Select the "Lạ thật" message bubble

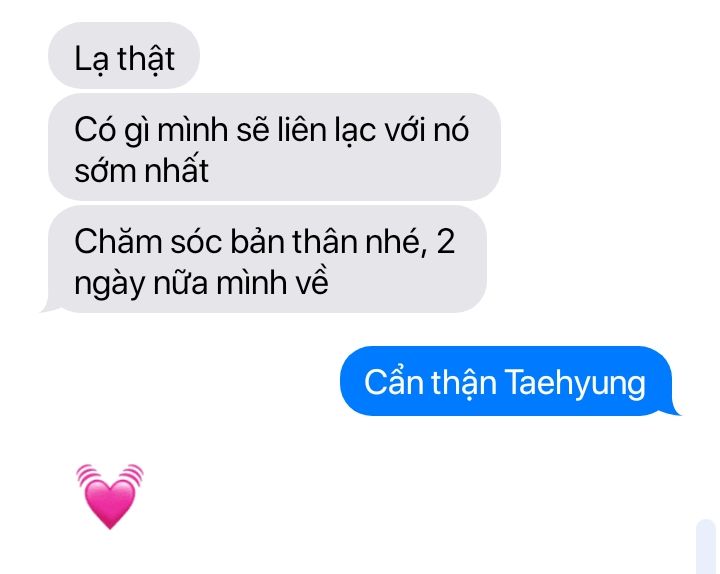(x=124, y=56)
